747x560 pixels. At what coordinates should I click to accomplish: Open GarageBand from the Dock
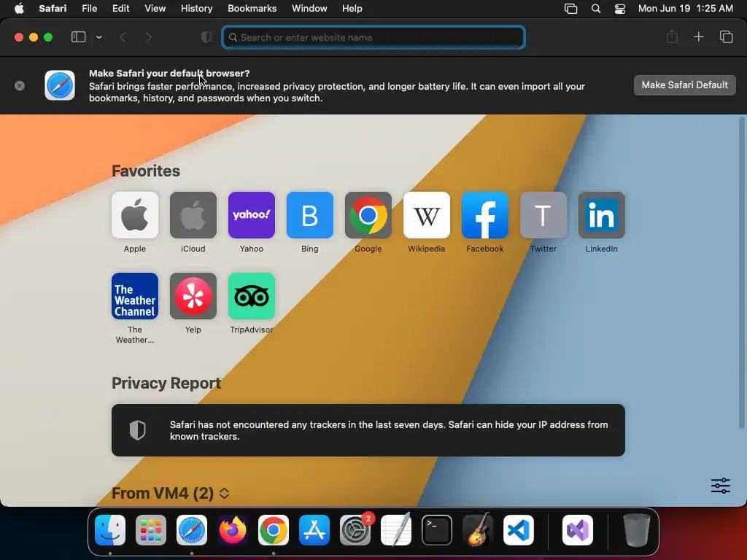pos(478,530)
